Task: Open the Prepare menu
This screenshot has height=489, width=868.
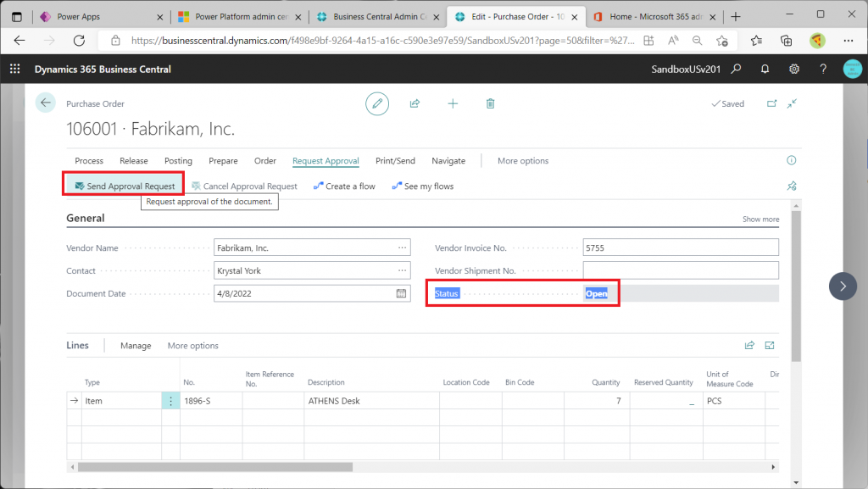Action: 223,161
